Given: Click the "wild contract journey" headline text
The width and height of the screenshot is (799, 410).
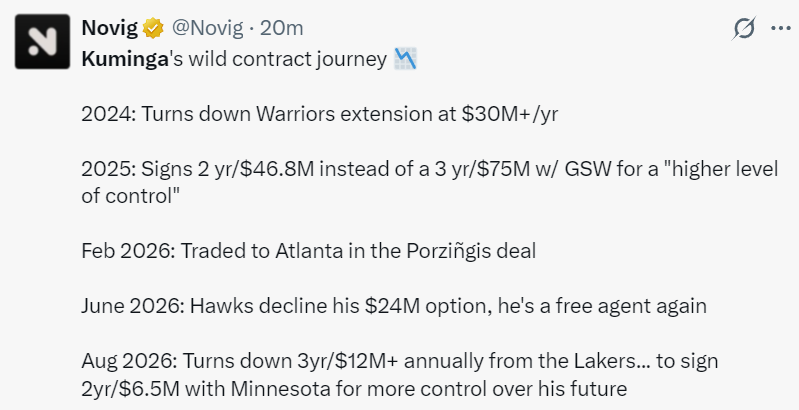Looking at the screenshot, I should [x=288, y=60].
